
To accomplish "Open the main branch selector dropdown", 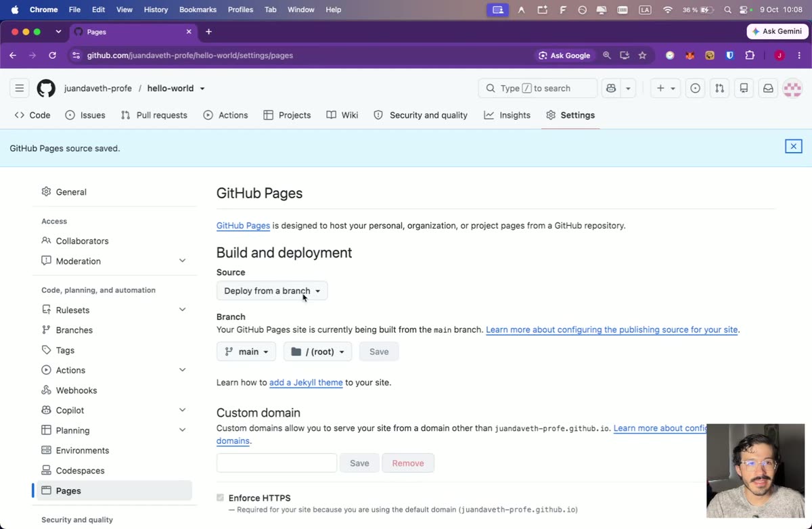I will [246, 352].
